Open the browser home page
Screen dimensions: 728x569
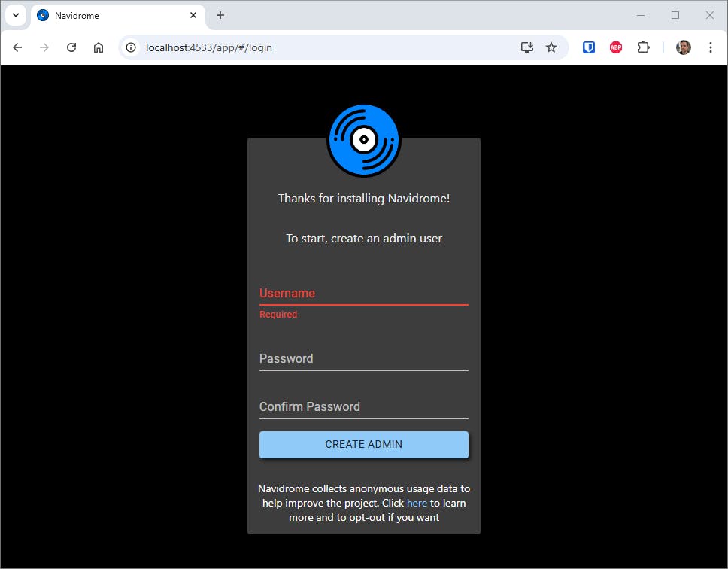(x=99, y=47)
